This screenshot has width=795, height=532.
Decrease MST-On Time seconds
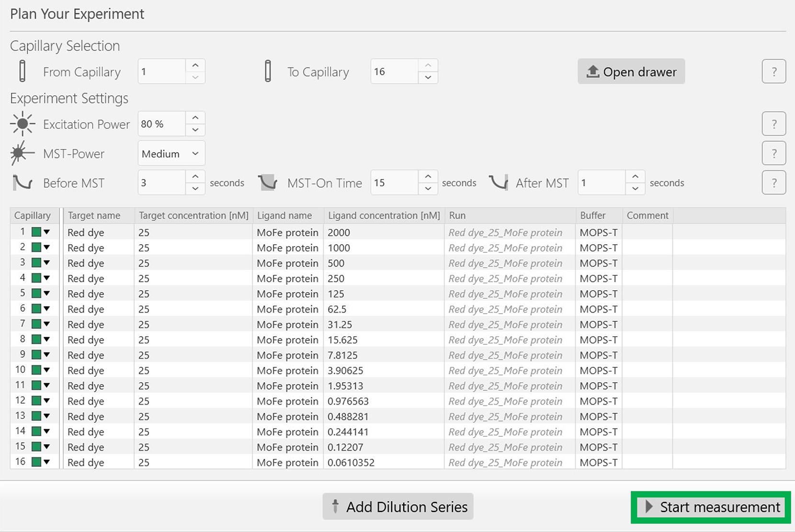tap(428, 189)
